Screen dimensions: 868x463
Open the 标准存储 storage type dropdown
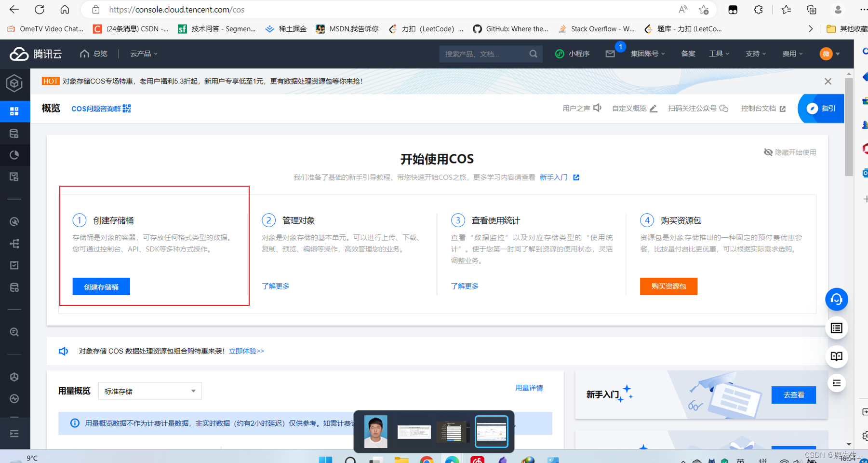150,391
